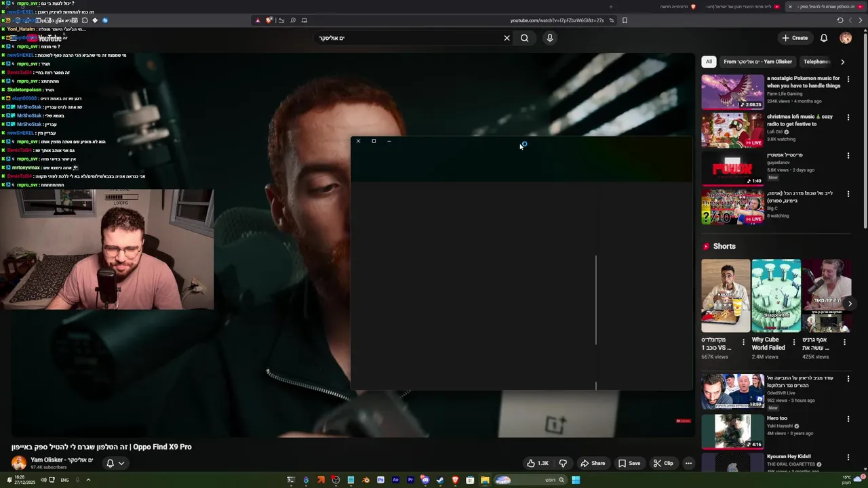This screenshot has height=488, width=868.
Task: Open After Effects from the taskbar
Action: (395, 480)
